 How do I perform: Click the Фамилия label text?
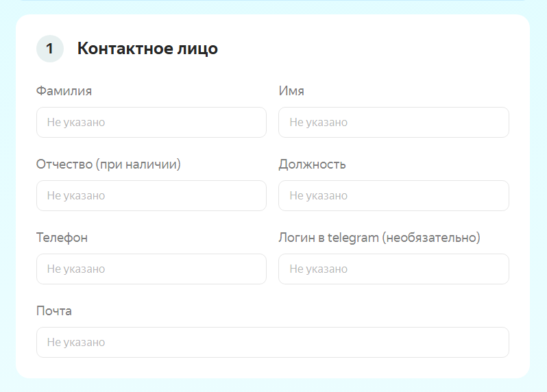(x=64, y=91)
